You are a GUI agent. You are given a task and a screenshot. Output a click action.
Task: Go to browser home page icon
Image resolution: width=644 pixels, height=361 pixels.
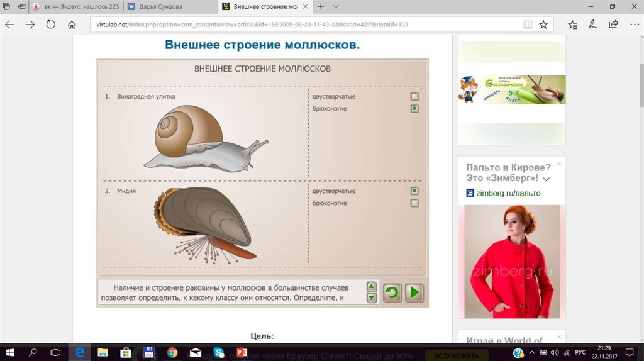(72, 25)
